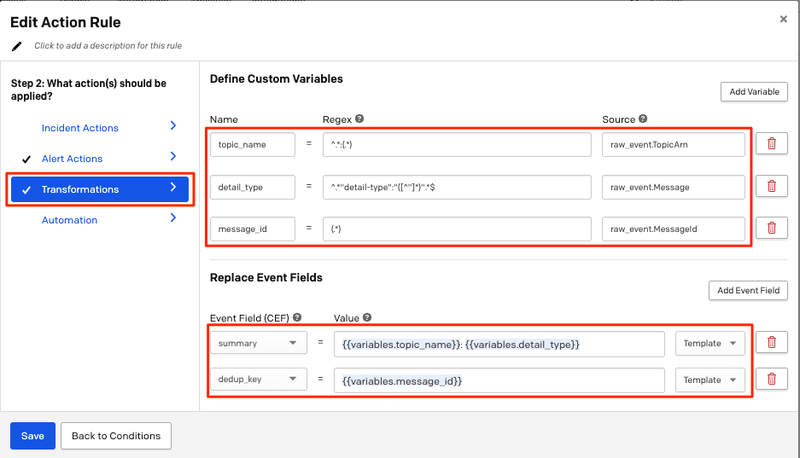Edit regex field for detail_type

click(x=457, y=187)
